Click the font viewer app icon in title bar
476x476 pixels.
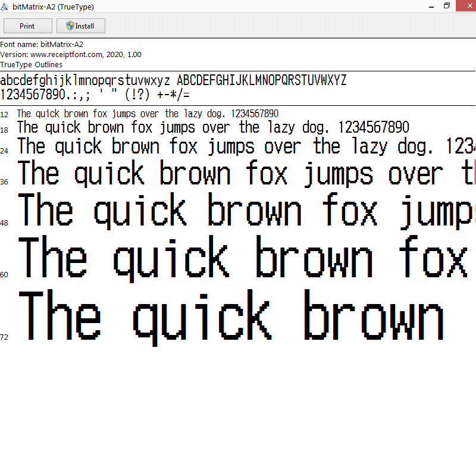pos(5,7)
